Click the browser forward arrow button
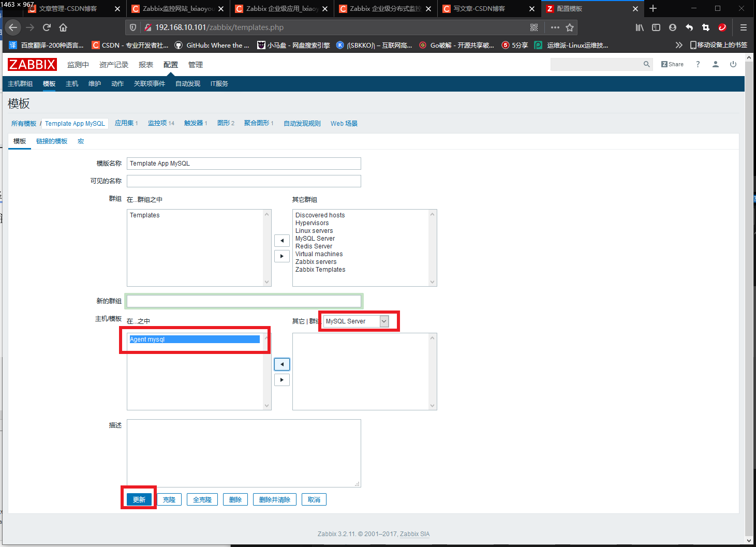 click(30, 27)
